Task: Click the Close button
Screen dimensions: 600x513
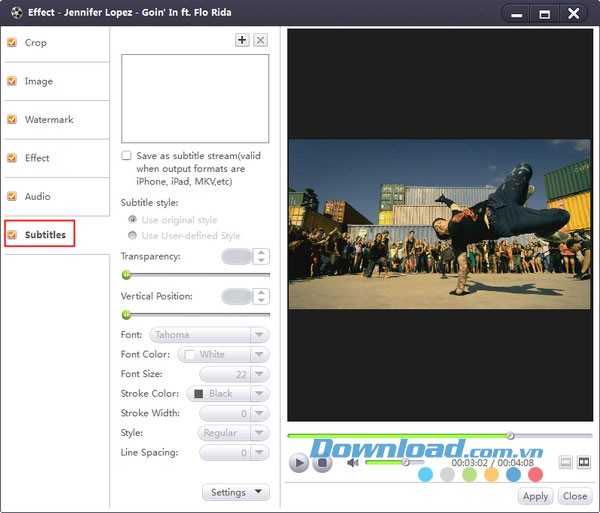Action: [575, 496]
